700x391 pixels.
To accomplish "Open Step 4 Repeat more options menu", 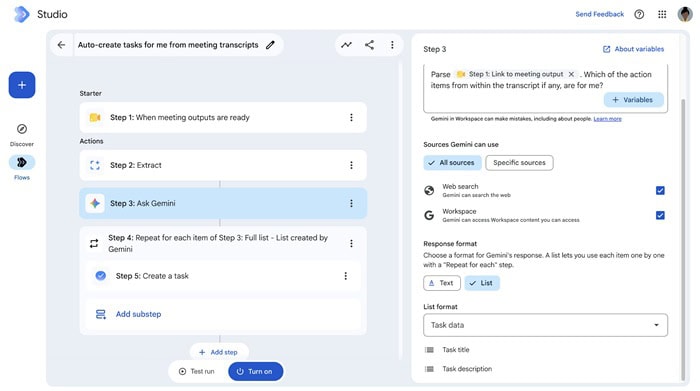I will 351,243.
